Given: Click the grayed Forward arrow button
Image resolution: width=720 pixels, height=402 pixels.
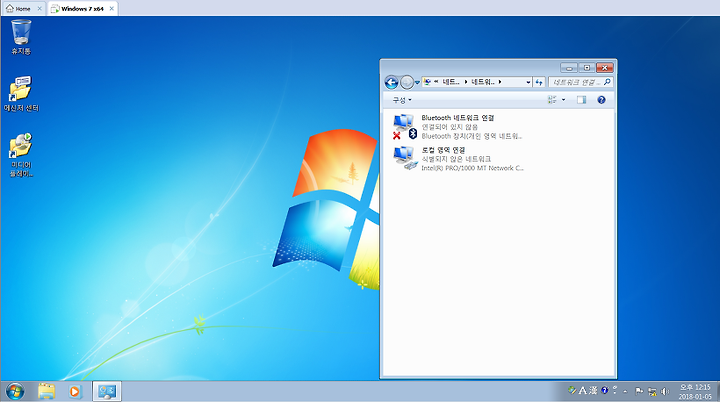Looking at the screenshot, I should click(407, 82).
